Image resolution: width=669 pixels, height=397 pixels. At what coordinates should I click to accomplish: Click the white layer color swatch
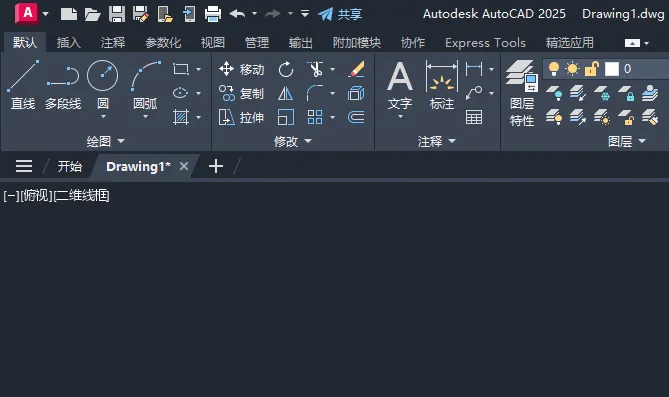pyautogui.click(x=612, y=69)
